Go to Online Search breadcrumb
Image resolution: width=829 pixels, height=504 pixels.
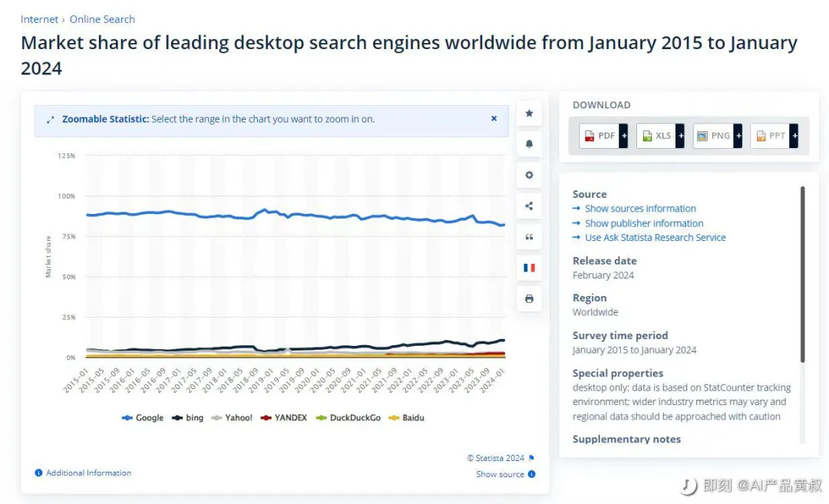coord(102,19)
